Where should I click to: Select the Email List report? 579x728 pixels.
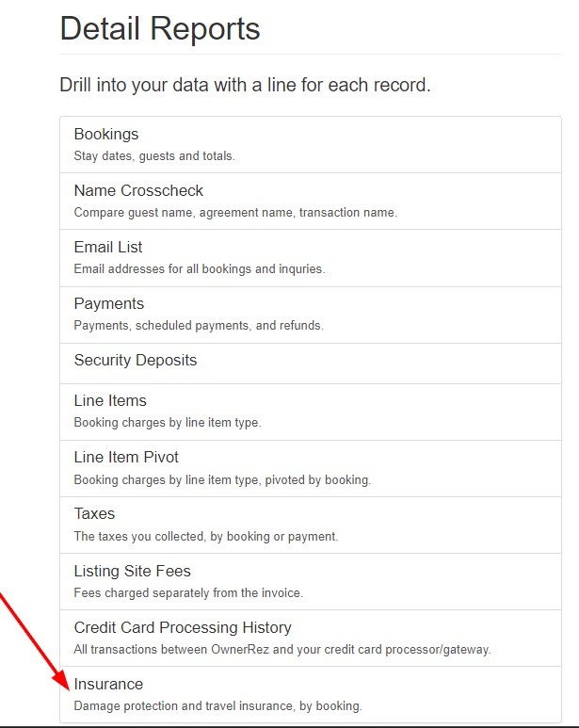[108, 248]
